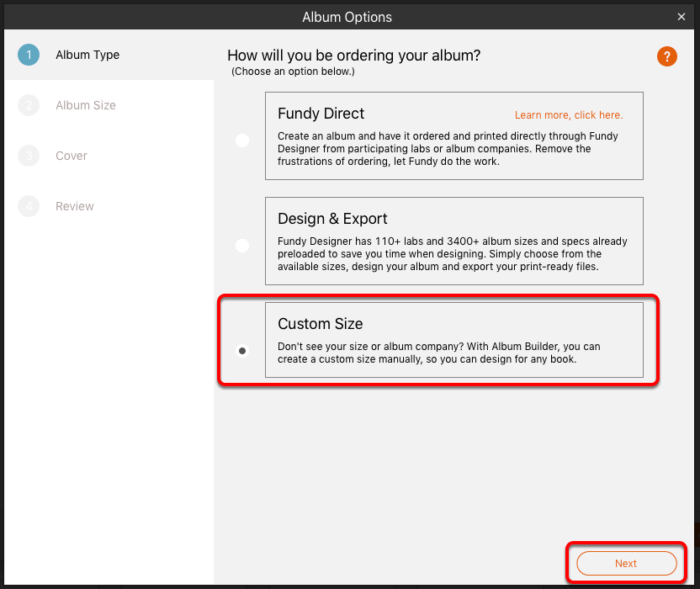Click the step 4 circle icon

[29, 206]
